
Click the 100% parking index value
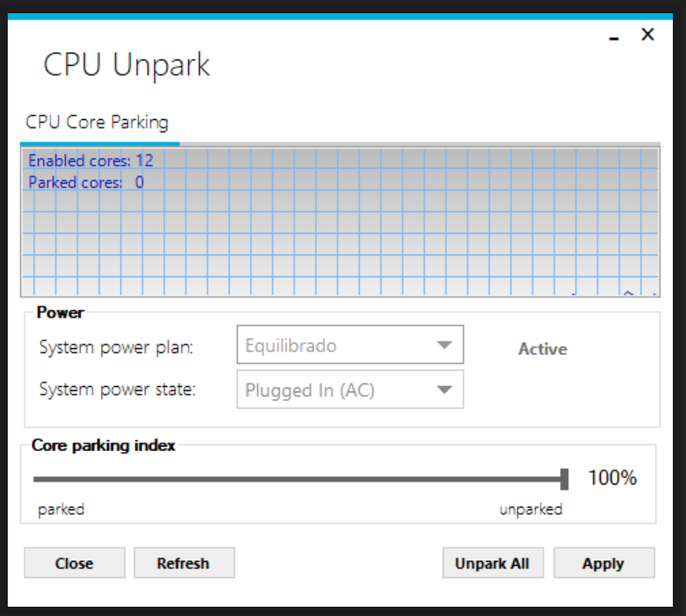pyautogui.click(x=612, y=478)
